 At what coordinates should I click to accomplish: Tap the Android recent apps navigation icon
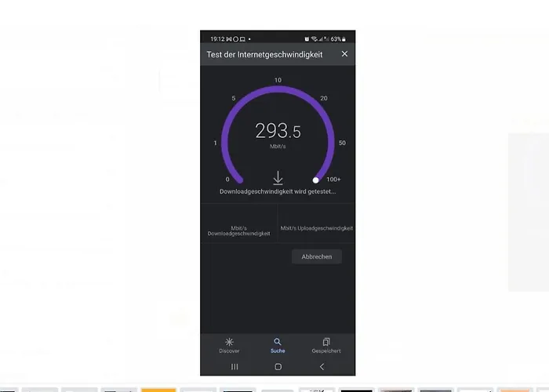[235, 366]
